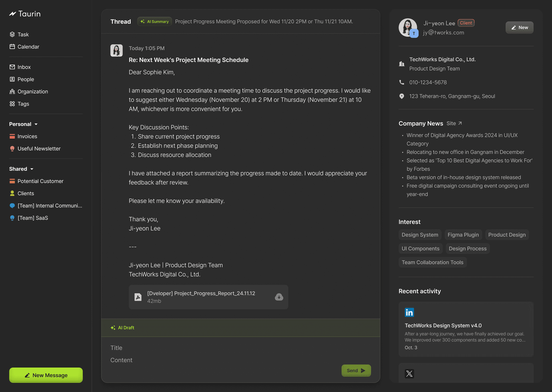Click the Task icon in left sidebar

(x=12, y=34)
